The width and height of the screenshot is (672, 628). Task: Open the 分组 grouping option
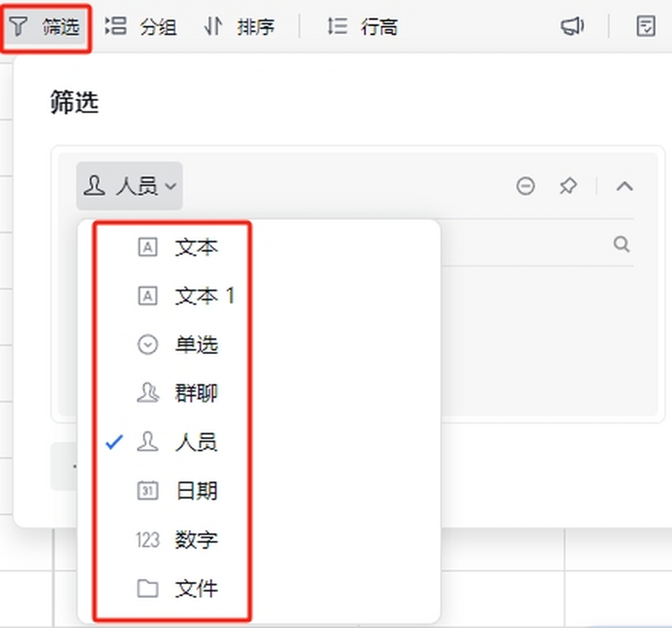141,27
